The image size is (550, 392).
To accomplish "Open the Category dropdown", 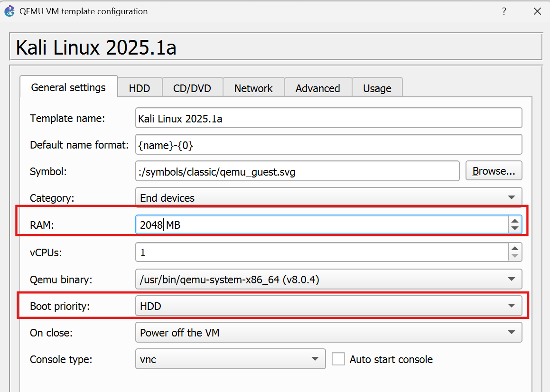I will point(329,197).
